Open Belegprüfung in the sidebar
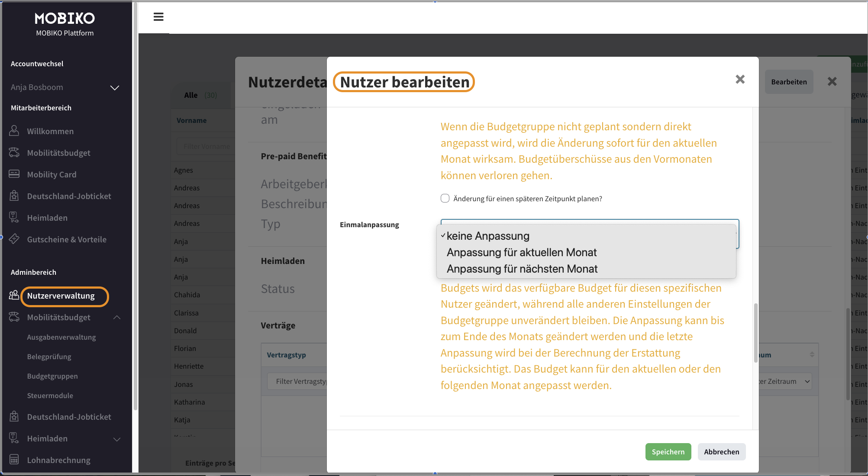This screenshot has height=476, width=868. click(x=49, y=357)
